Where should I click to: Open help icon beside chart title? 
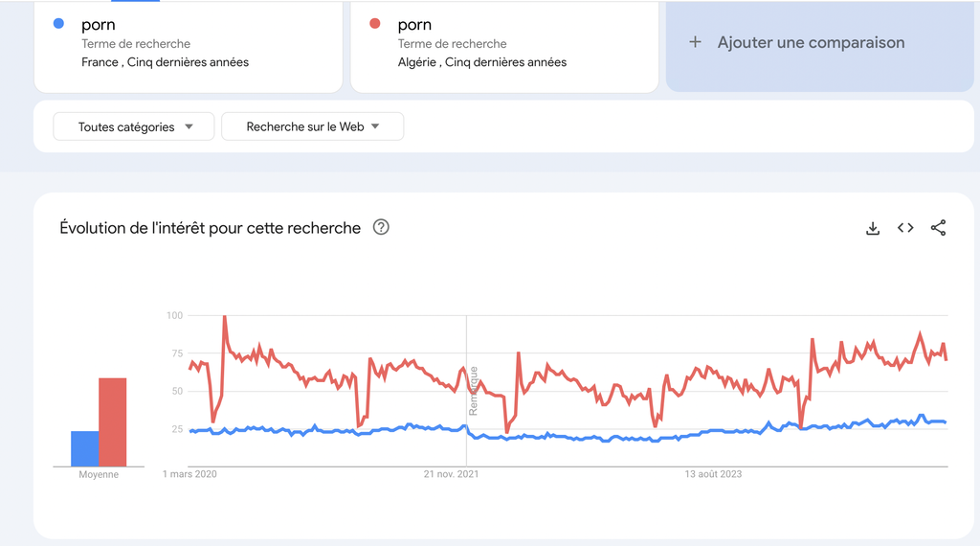pos(381,227)
